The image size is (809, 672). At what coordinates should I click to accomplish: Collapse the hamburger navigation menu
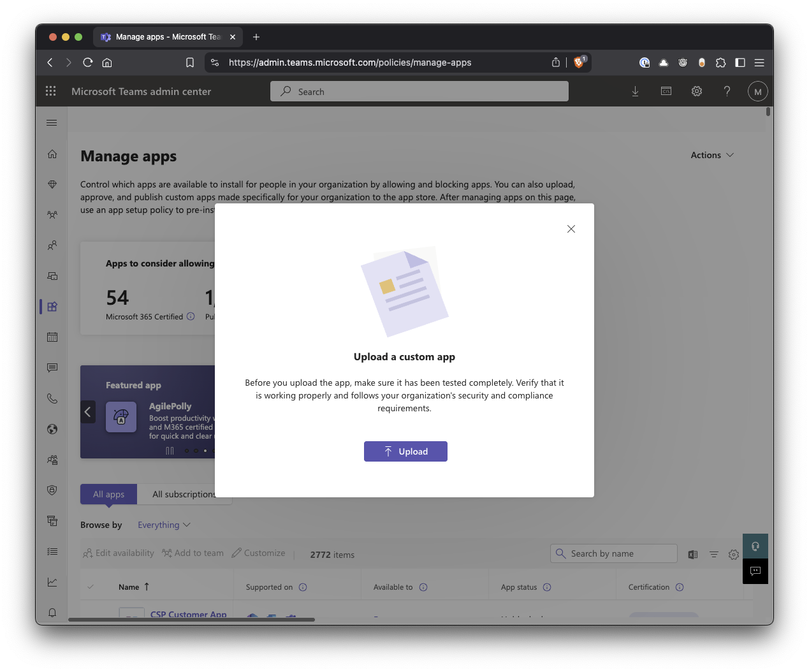pyautogui.click(x=52, y=122)
